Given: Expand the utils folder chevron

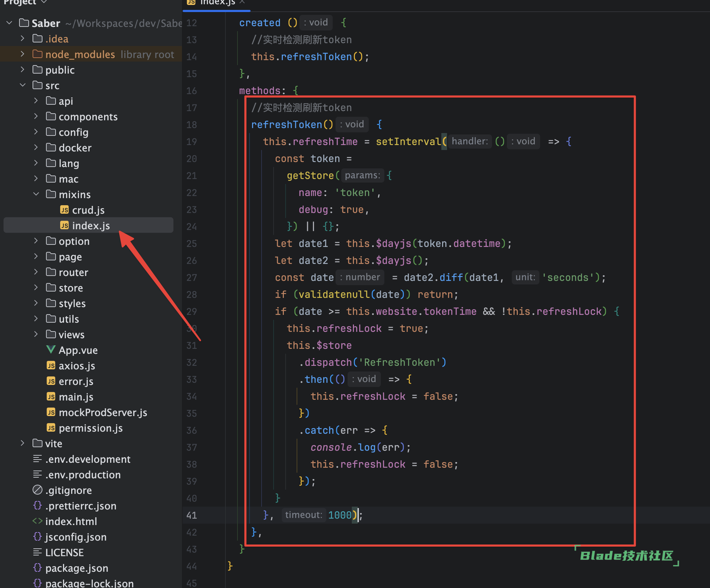Looking at the screenshot, I should 36,318.
